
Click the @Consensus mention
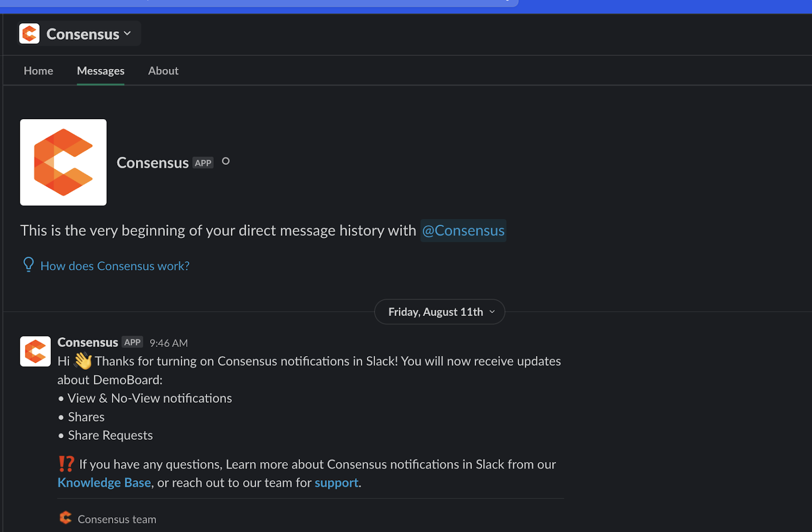tap(463, 230)
